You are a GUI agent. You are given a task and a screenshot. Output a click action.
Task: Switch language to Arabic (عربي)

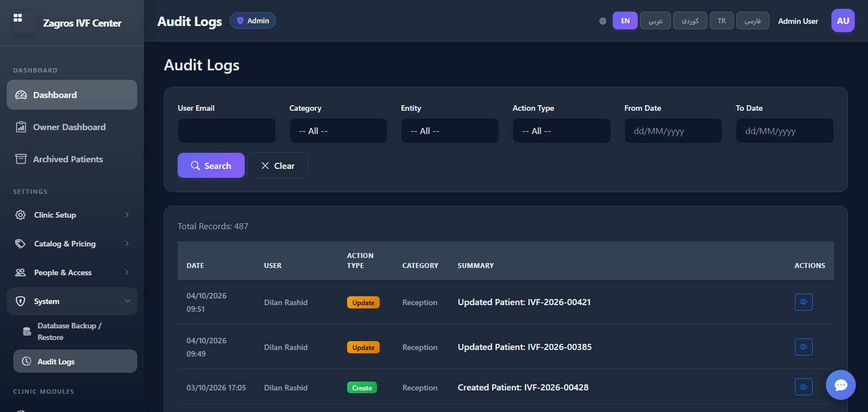655,21
